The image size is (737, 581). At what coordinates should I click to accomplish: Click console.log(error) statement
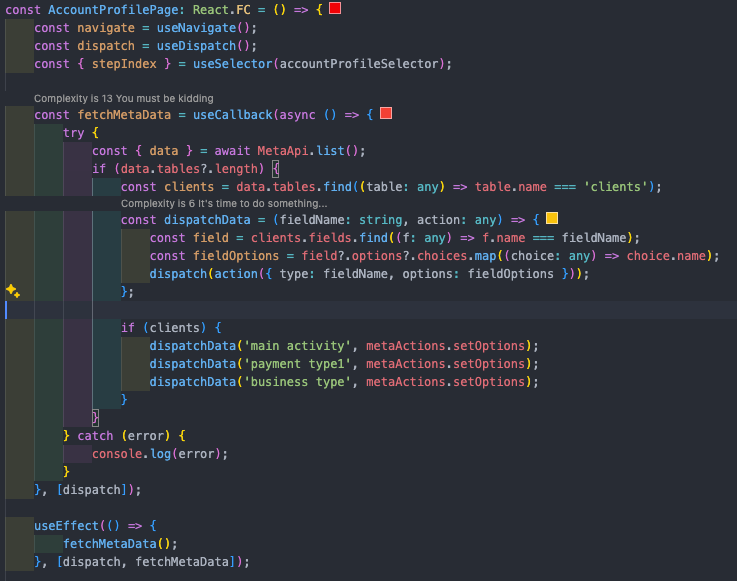[160, 454]
